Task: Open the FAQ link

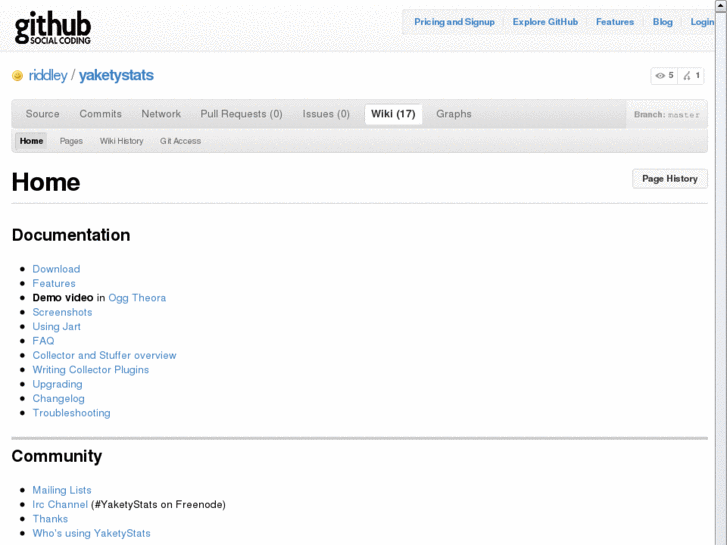Action: pos(43,341)
